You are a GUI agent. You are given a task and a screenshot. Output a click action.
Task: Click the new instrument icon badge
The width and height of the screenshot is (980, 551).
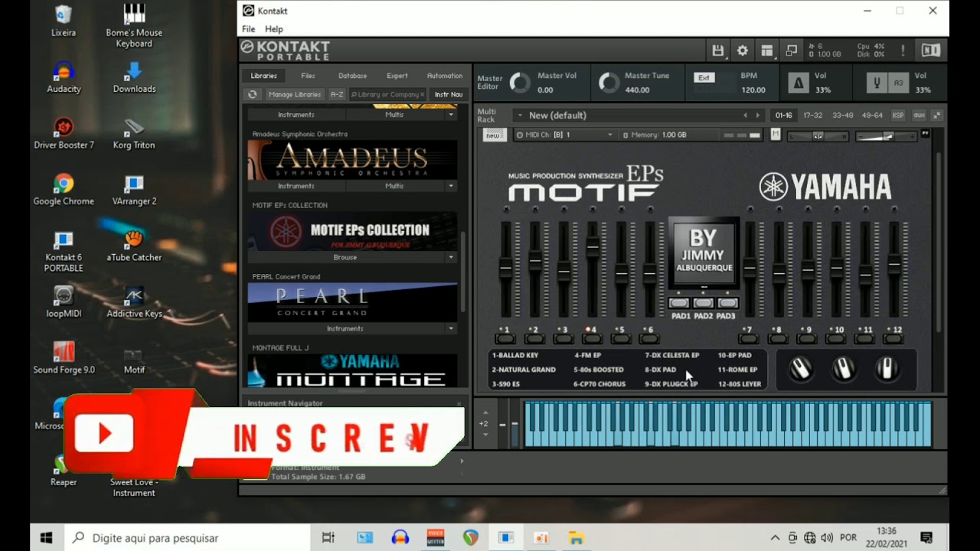coord(495,135)
